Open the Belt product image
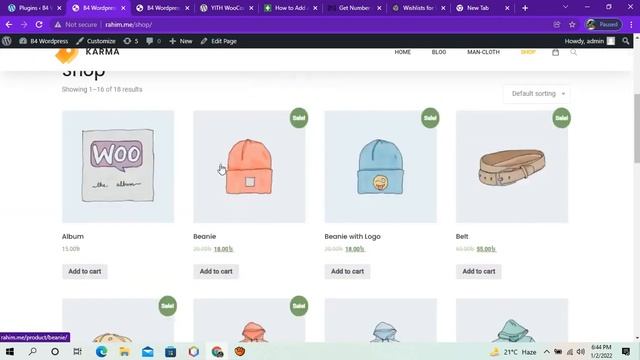 (512, 167)
